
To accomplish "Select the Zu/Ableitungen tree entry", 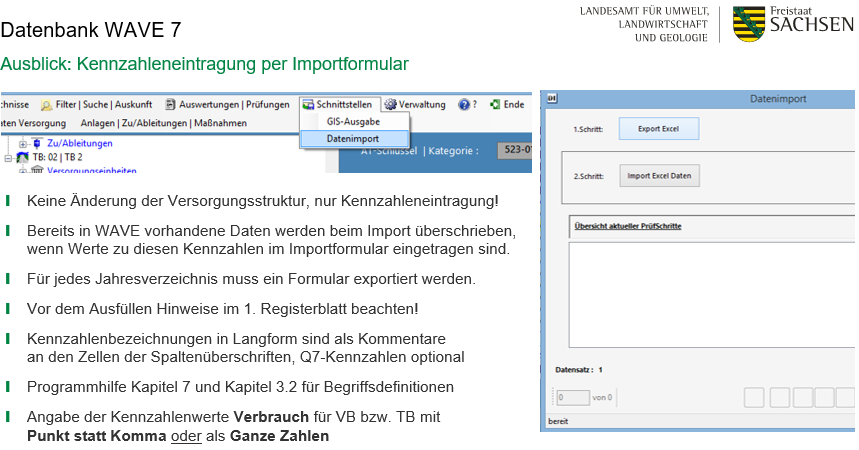I will 79,143.
